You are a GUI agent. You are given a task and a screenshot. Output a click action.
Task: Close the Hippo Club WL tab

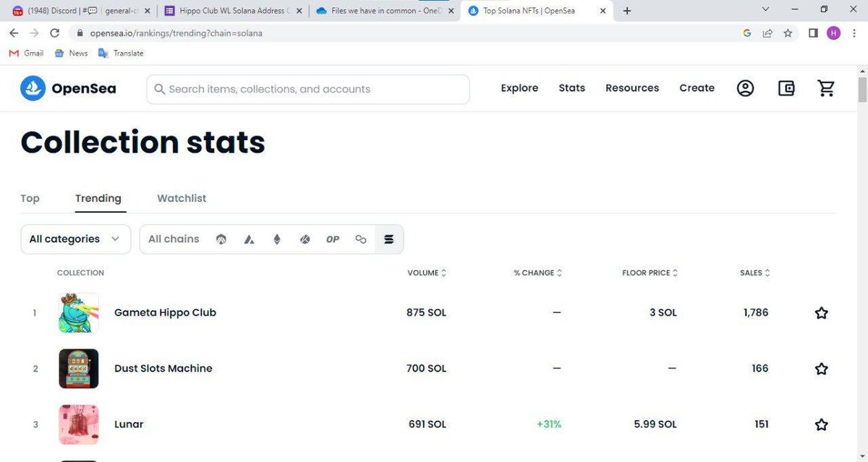[299, 11]
